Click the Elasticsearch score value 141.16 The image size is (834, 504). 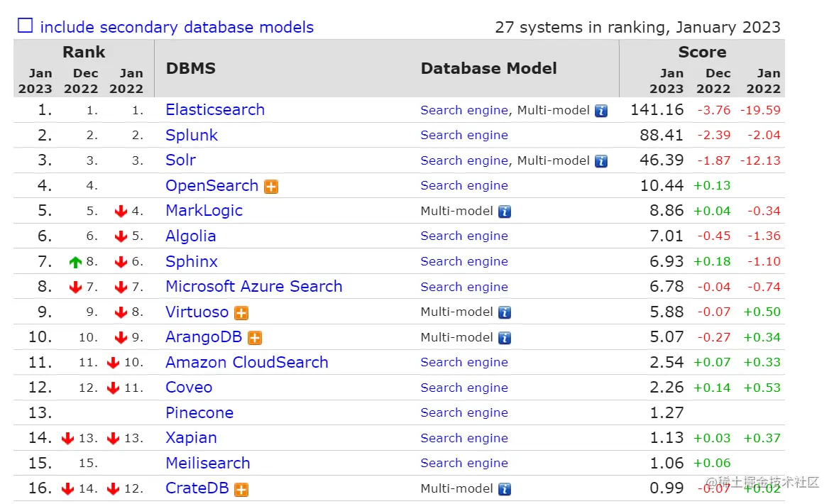click(657, 109)
